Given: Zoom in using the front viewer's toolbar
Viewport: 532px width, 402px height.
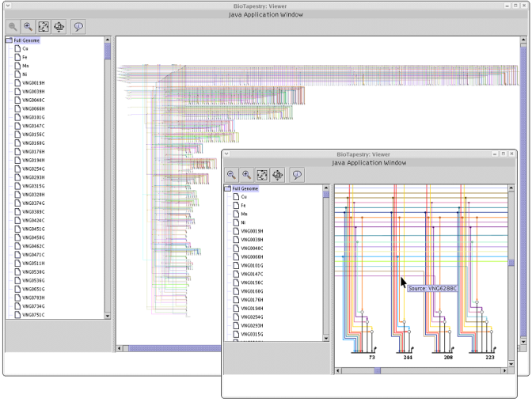Looking at the screenshot, I should click(247, 175).
